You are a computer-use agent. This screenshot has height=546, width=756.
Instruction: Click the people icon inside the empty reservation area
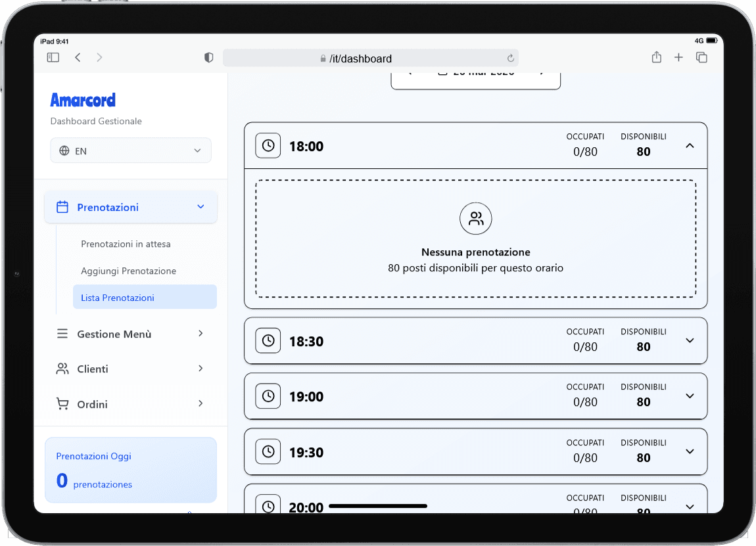click(475, 219)
